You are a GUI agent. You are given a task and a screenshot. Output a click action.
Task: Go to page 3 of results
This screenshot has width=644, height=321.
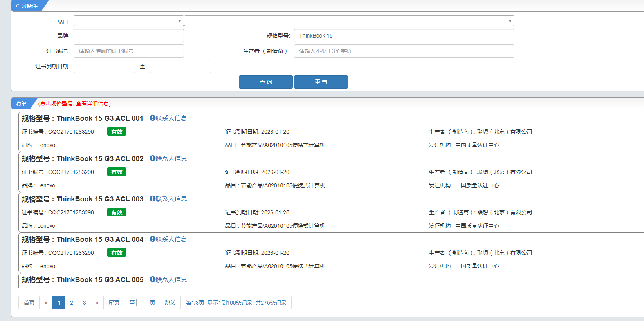click(85, 303)
